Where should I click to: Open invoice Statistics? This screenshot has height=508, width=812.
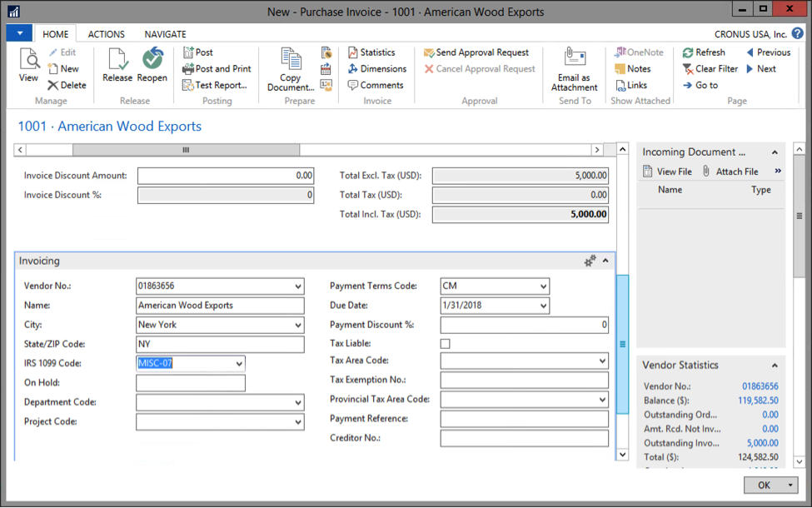[x=371, y=52]
